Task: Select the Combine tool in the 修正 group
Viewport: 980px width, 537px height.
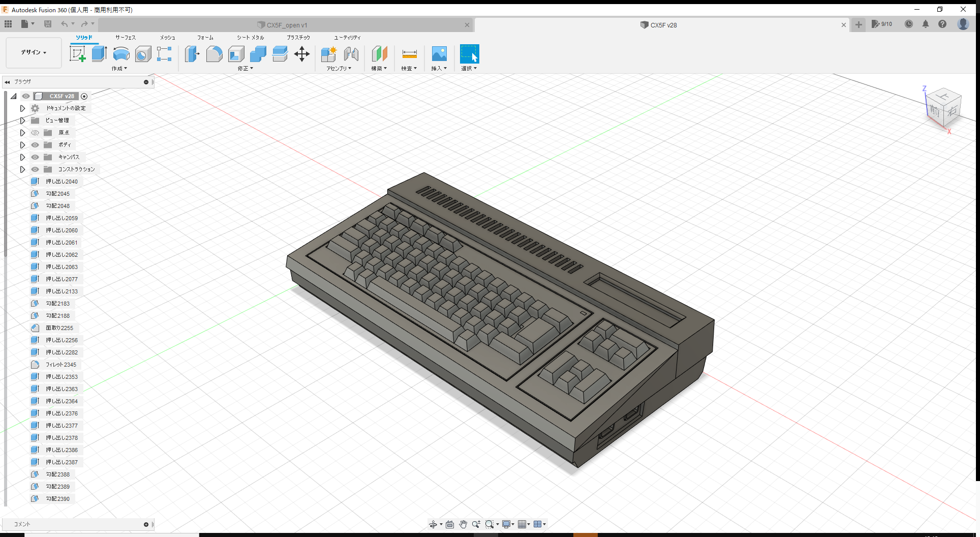Action: click(x=258, y=54)
